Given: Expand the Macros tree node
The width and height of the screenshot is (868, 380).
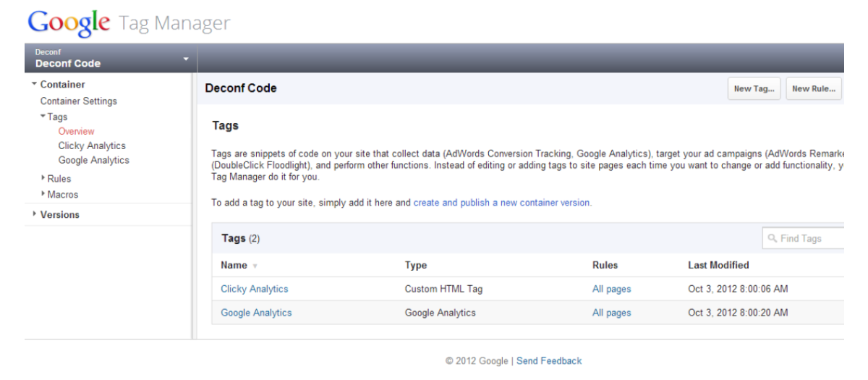Looking at the screenshot, I should coord(43,195).
